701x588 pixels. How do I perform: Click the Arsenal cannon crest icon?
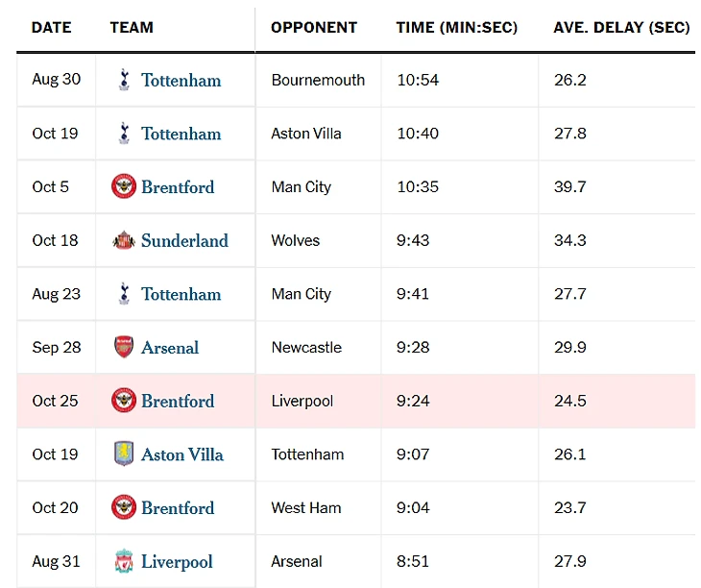[124, 347]
